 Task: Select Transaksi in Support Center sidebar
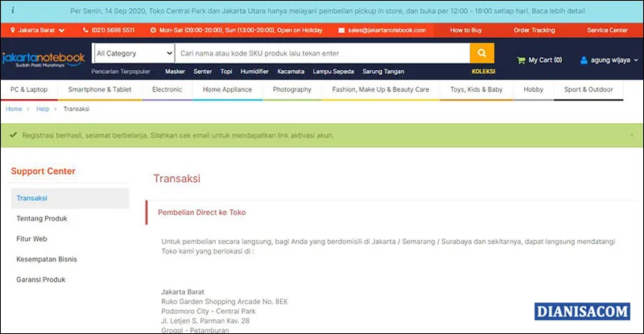(70, 198)
